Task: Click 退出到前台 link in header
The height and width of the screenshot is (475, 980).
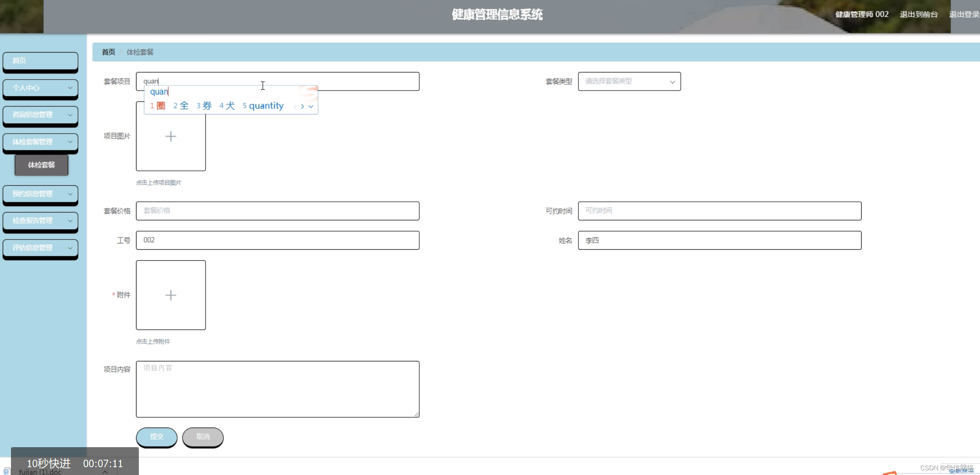Action: pyautogui.click(x=918, y=15)
